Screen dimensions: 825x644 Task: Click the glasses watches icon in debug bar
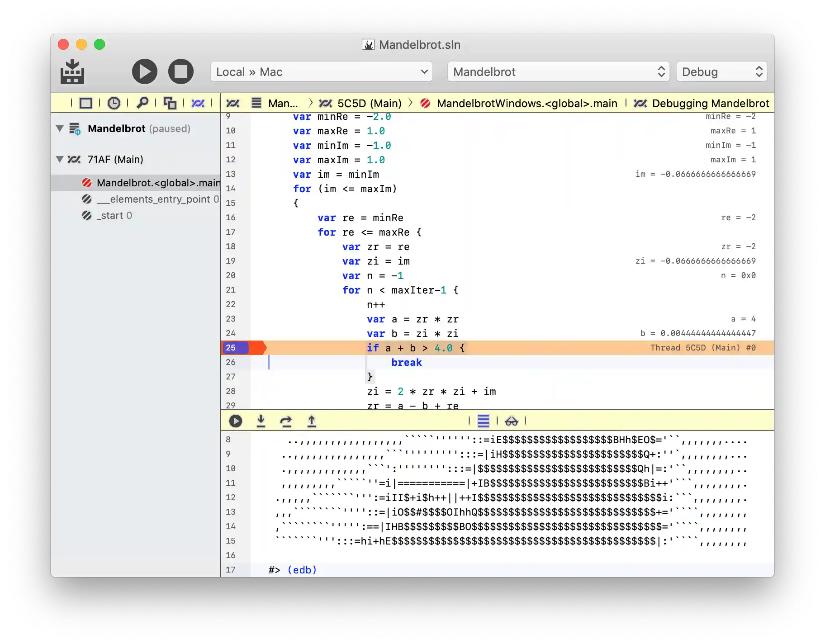[511, 421]
